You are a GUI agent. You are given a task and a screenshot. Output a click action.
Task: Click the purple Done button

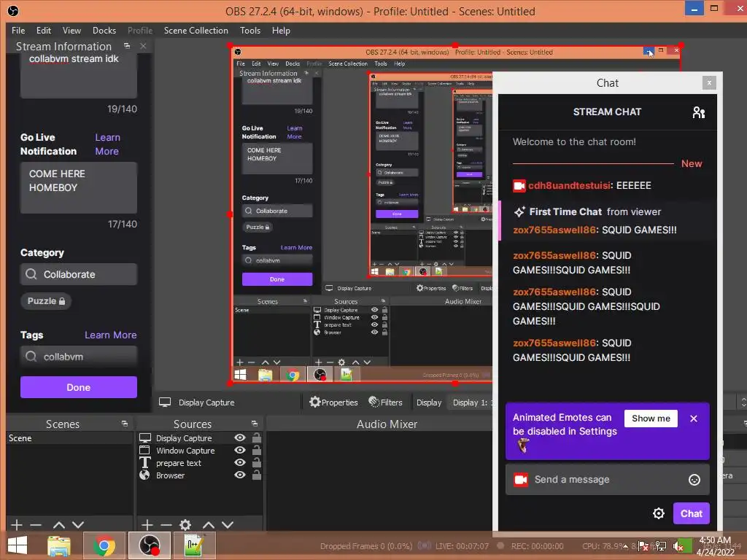[79, 387]
